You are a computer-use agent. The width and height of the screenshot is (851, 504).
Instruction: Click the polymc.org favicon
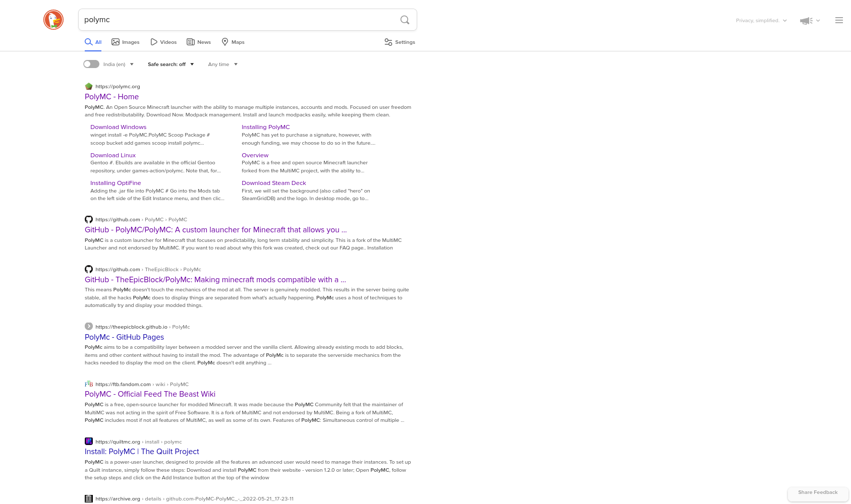[89, 86]
